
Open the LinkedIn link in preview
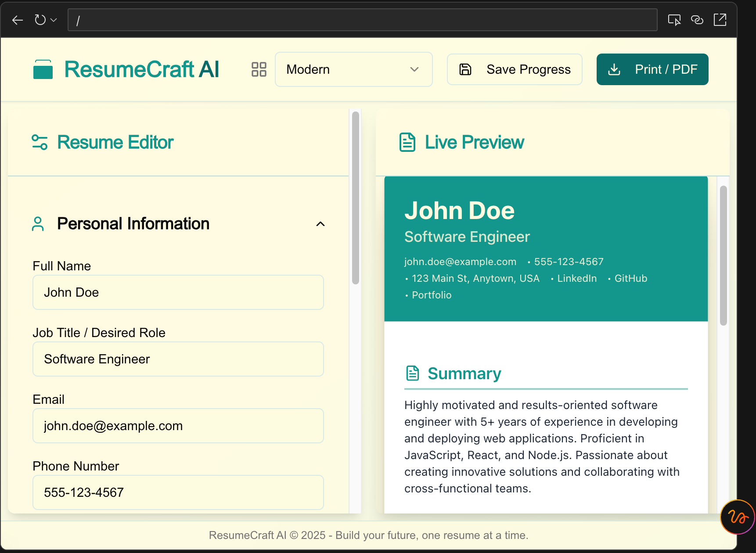point(577,278)
